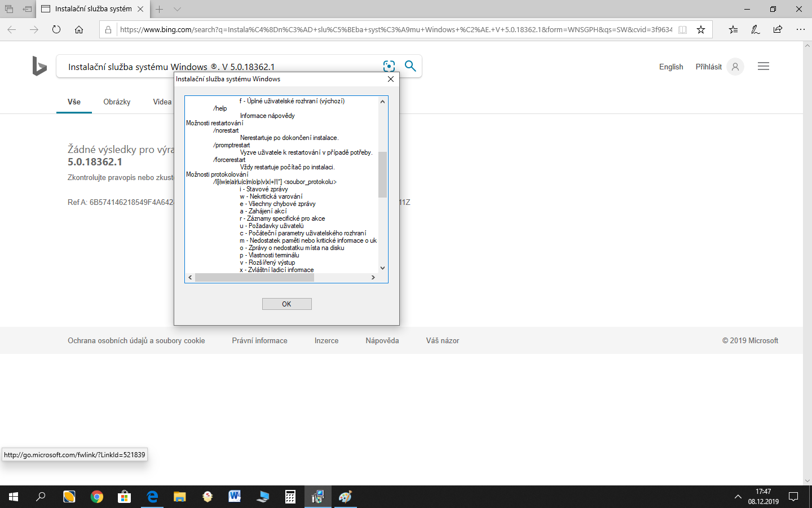Click the /norestart option text

tap(226, 130)
